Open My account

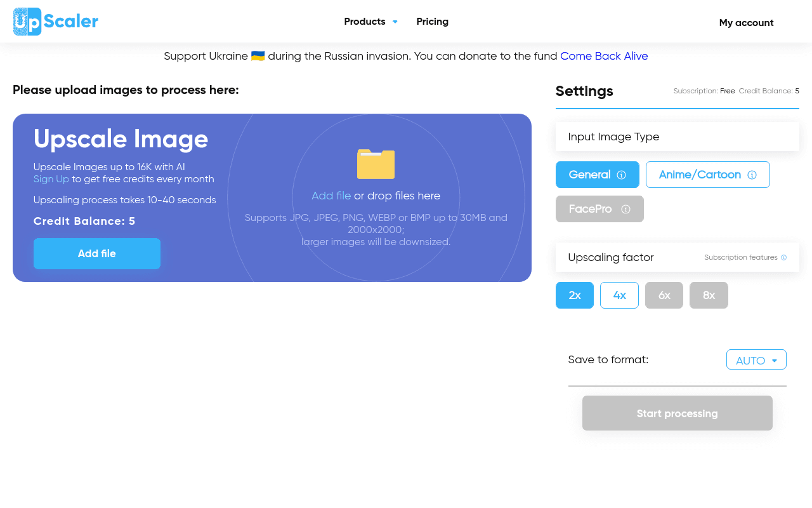[746, 23]
